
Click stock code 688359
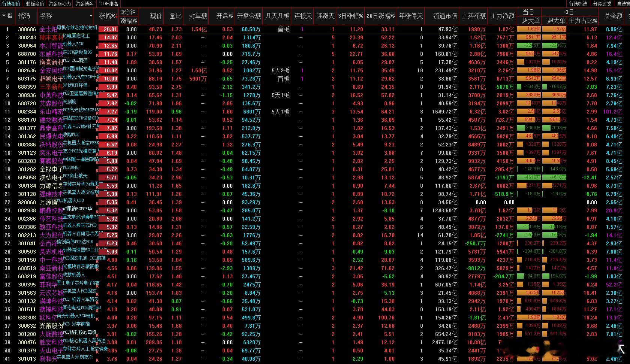tap(27, 87)
